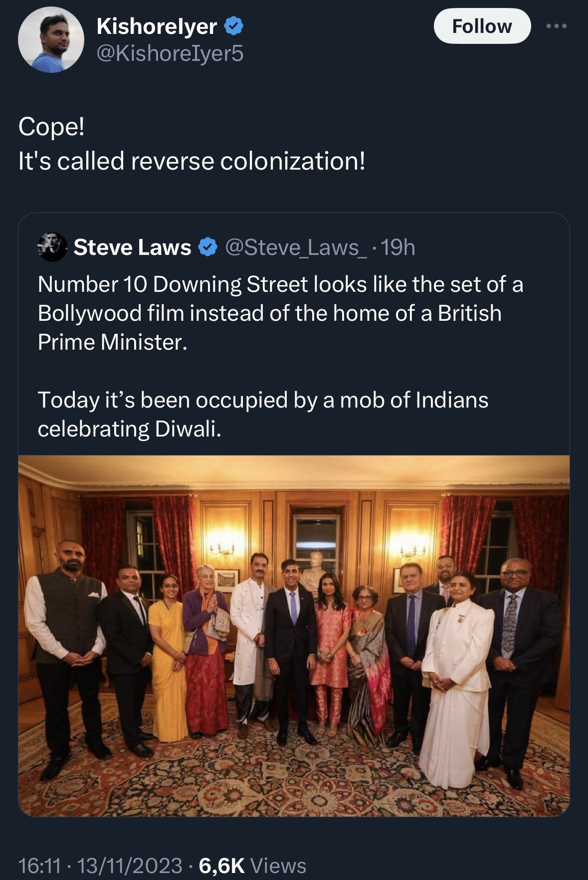
Task: Click the 'Bollywood film' line in quoted tweet
Action: click(x=269, y=313)
